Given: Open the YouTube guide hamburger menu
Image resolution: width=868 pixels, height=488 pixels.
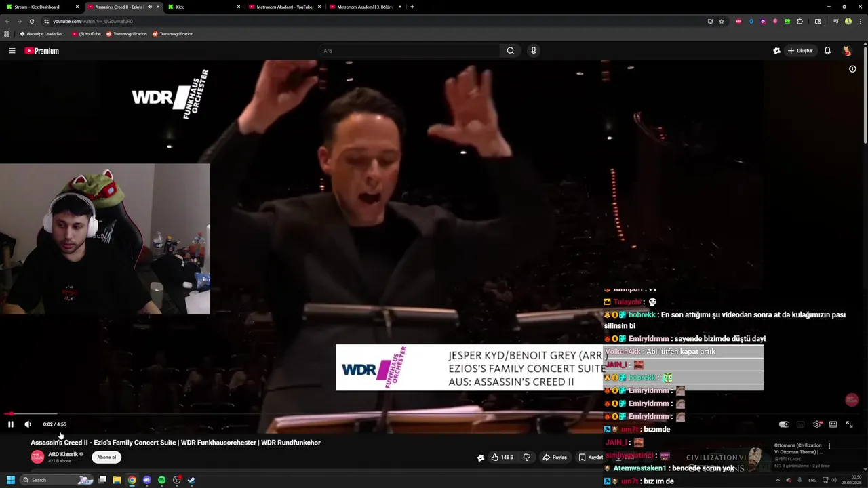Looking at the screenshot, I should pos(12,51).
